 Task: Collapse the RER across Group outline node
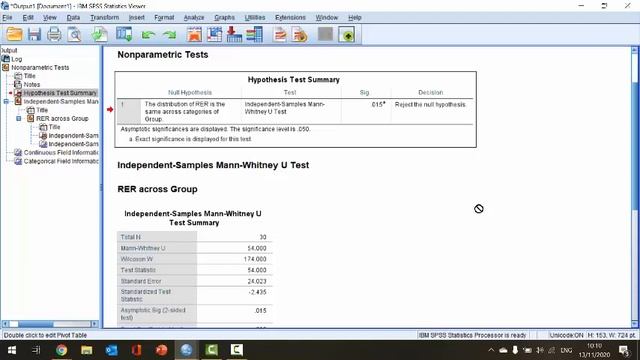click(19, 118)
